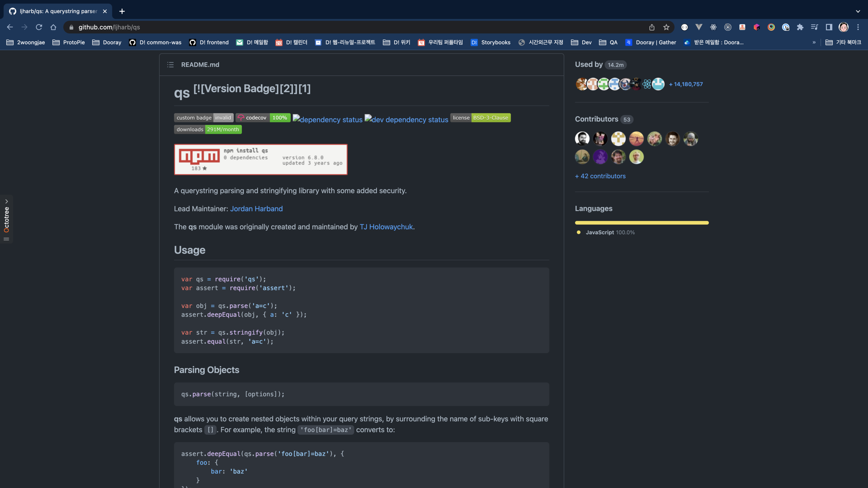Open a new browser tab
This screenshot has width=868, height=488.
point(122,11)
